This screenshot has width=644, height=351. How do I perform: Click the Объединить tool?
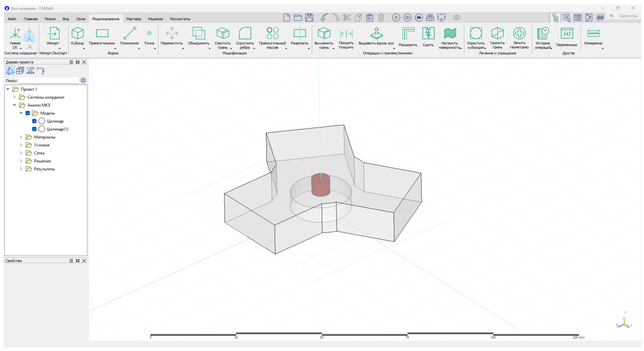coord(198,35)
